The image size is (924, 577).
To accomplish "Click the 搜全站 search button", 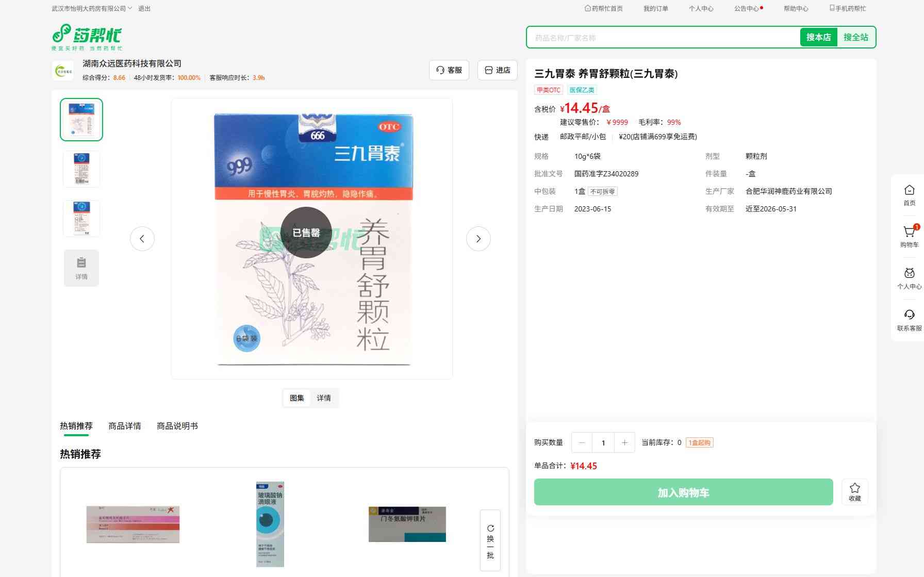I will pyautogui.click(x=855, y=37).
